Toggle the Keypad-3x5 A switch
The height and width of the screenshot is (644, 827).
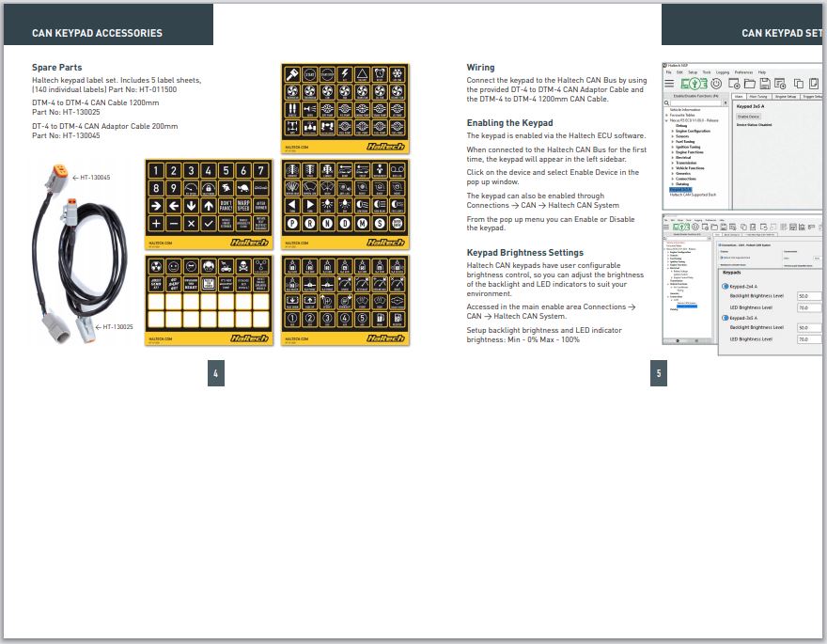726,318
